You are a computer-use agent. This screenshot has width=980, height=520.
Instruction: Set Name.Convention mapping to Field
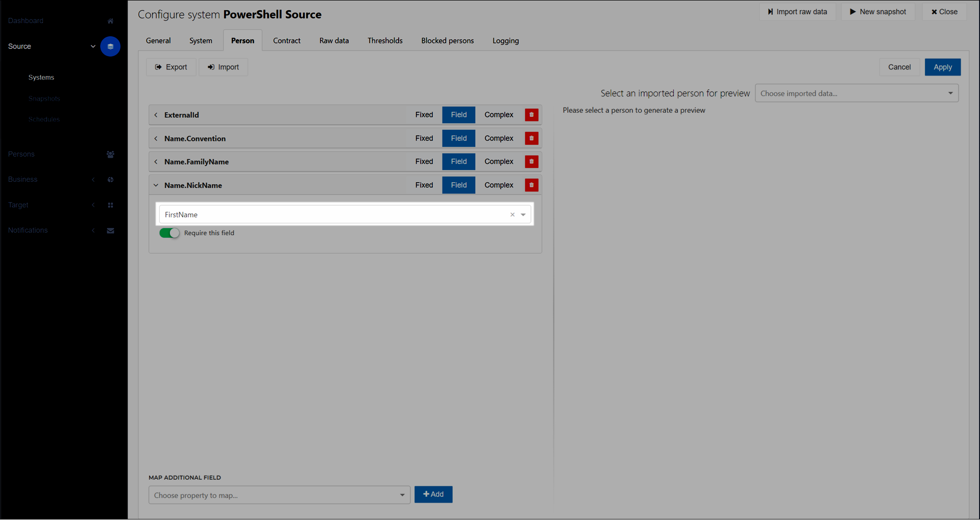458,138
